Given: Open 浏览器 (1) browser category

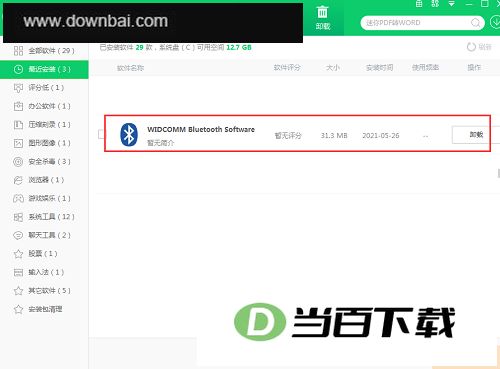Looking at the screenshot, I should point(44,180).
